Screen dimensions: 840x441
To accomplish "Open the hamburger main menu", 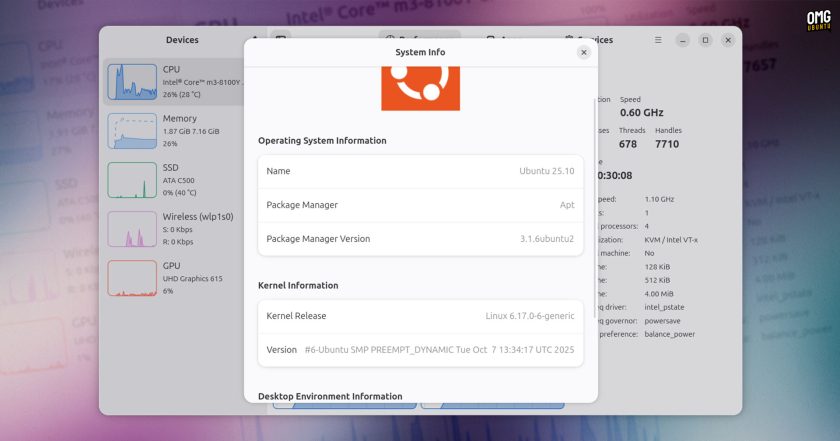I will [658, 40].
